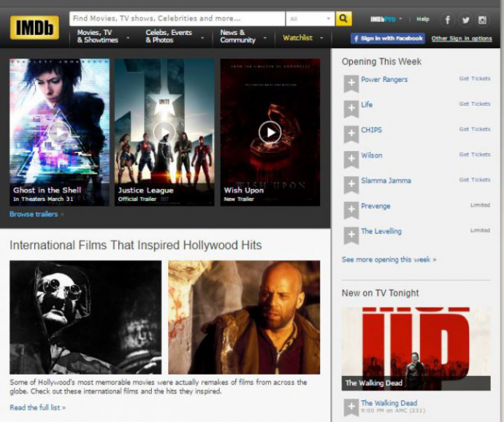Open IMDb's Facebook page icon
The width and height of the screenshot is (504, 422).
coord(448,20)
